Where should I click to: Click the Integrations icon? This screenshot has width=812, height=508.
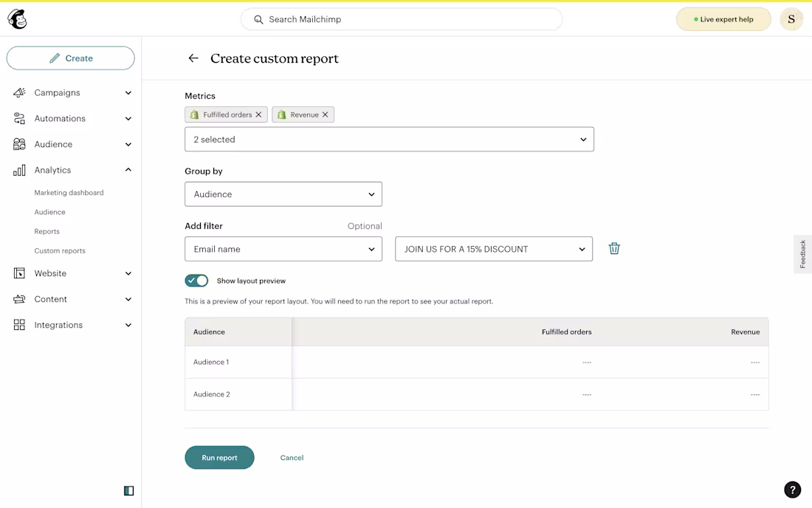(x=19, y=325)
